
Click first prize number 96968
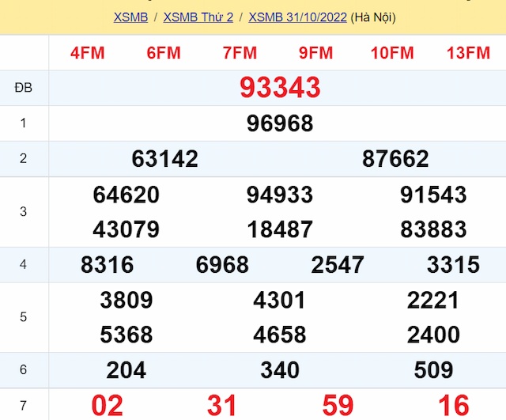coord(280,123)
